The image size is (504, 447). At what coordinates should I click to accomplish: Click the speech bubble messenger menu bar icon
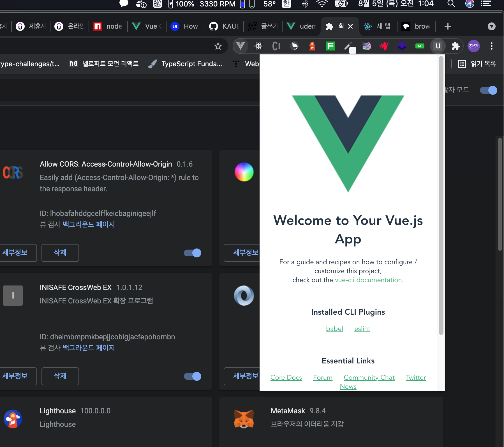coord(124,3)
